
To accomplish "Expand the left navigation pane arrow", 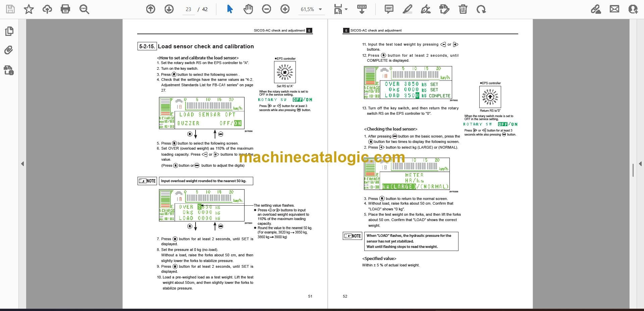I will 22,164.
